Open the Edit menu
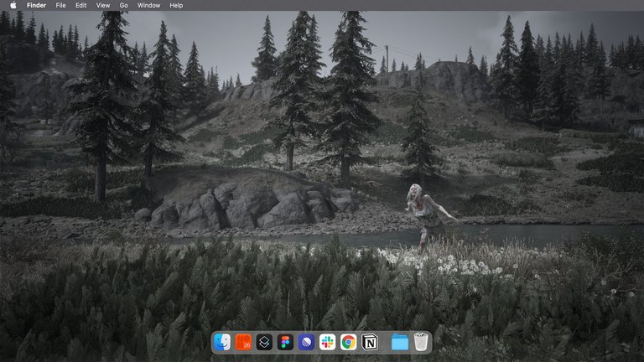The height and width of the screenshot is (362, 644). click(80, 5)
